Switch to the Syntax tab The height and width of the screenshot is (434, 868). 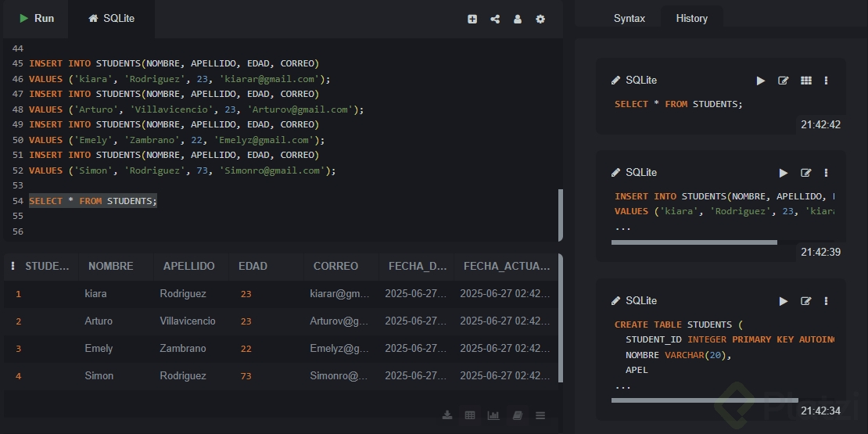pyautogui.click(x=629, y=18)
